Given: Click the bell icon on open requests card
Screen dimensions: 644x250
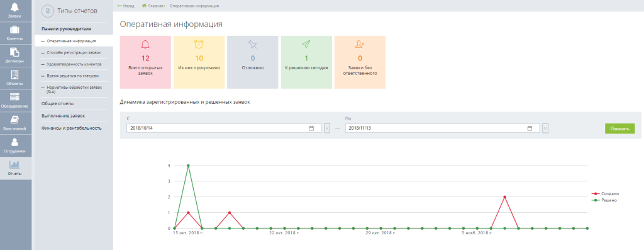Looking at the screenshot, I should (145, 45).
